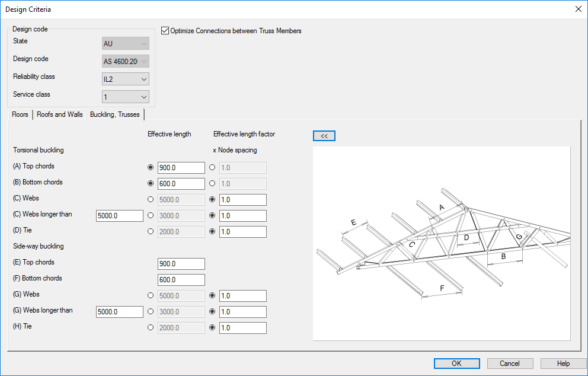This screenshot has height=376, width=588.
Task: Toggle Optimize Connections between Truss Members checkbox
Action: (x=165, y=31)
